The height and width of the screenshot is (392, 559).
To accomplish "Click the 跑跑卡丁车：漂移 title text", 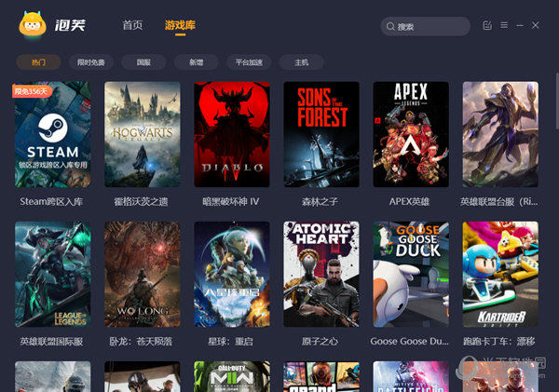I will (x=499, y=342).
